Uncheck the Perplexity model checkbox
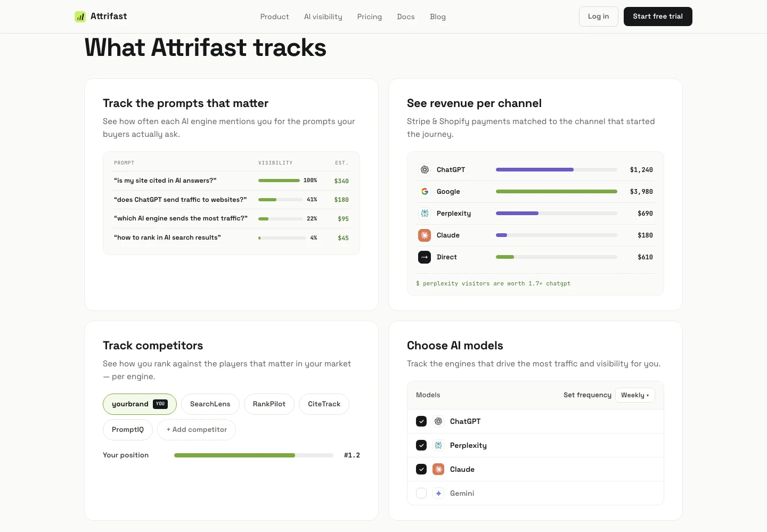The height and width of the screenshot is (532, 767). [x=421, y=445]
